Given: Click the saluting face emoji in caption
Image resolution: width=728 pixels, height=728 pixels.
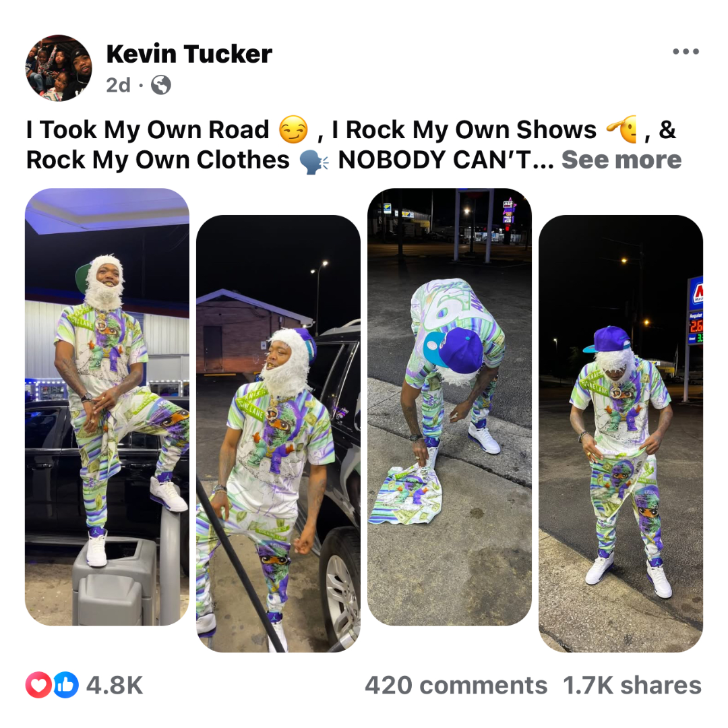Looking at the screenshot, I should tap(623, 129).
